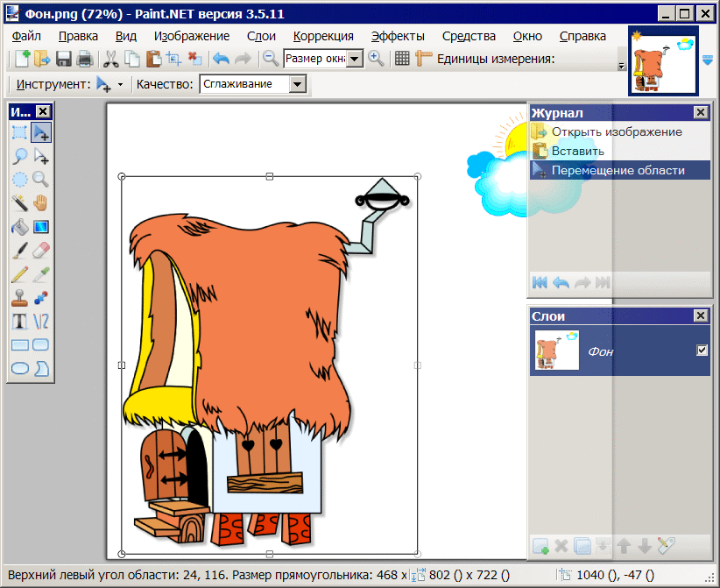
Task: Open the Эффекты menu
Action: coord(398,36)
